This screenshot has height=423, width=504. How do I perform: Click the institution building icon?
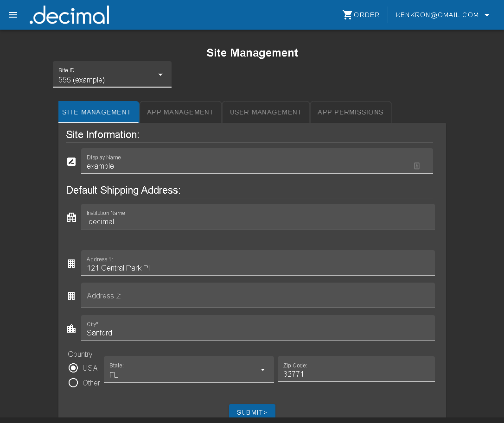click(71, 217)
